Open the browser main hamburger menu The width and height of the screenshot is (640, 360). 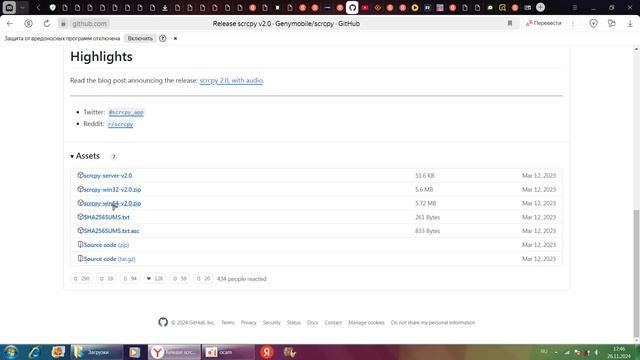point(575,7)
